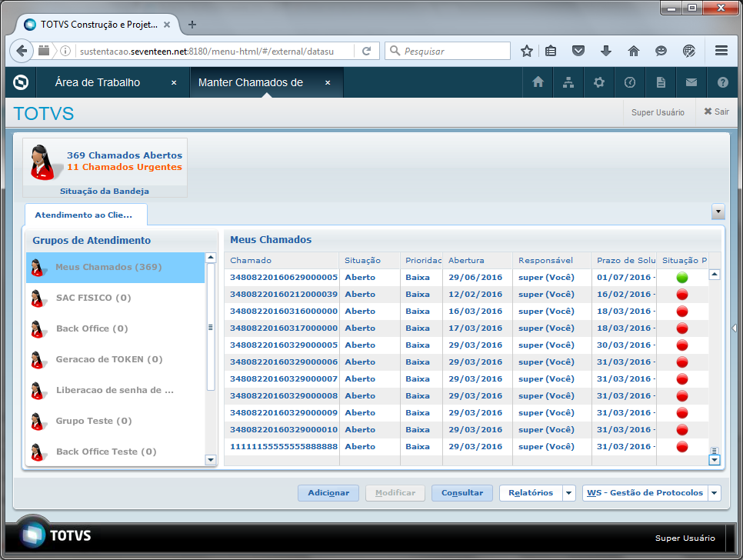Select Meus Chamados (369) group
This screenshot has width=743, height=560.
coord(115,267)
